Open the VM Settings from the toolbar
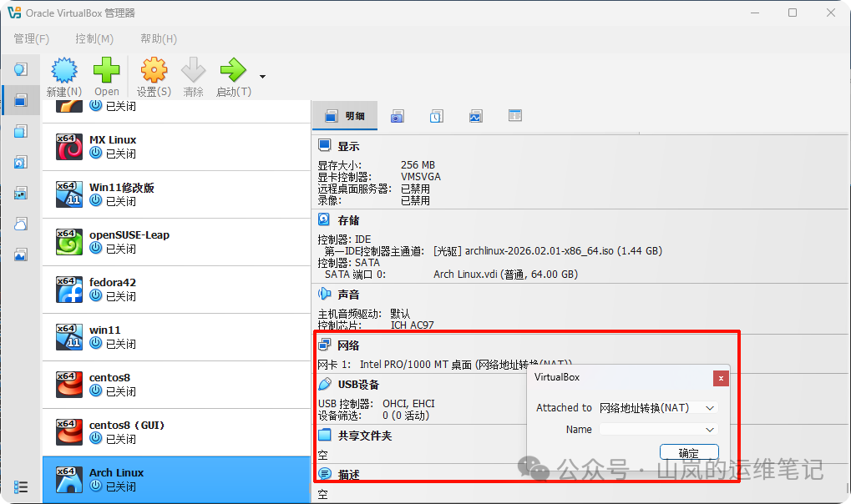The image size is (851, 504). [x=154, y=75]
